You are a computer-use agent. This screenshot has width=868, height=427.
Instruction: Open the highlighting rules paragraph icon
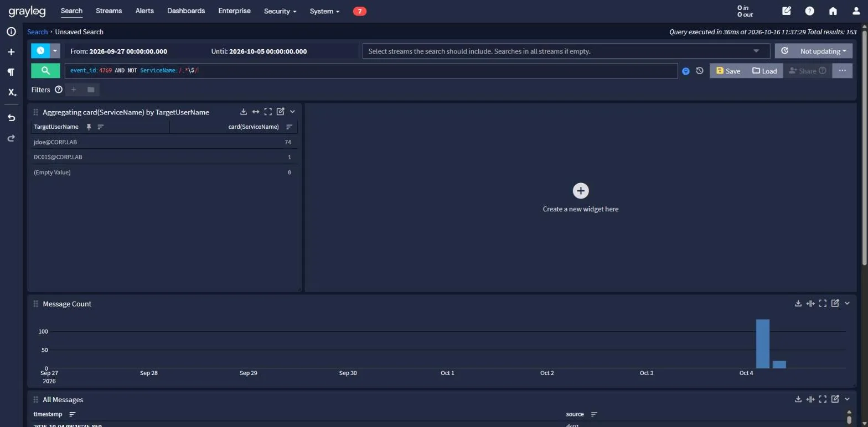(11, 72)
